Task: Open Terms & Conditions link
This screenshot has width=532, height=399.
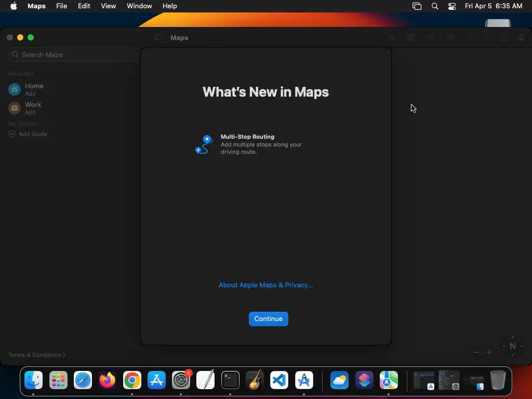Action: pos(37,355)
